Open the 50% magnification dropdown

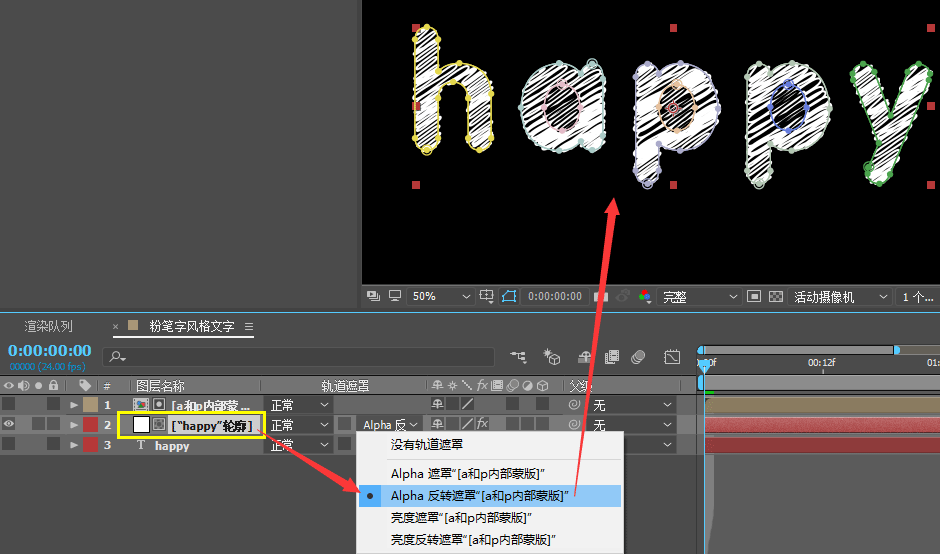[x=440, y=297]
